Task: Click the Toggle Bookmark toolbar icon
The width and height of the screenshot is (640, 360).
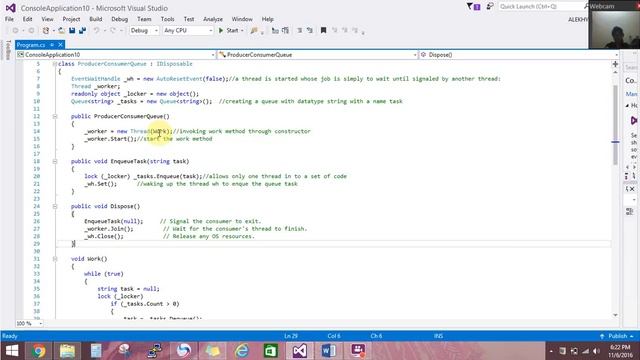Action: (323, 31)
